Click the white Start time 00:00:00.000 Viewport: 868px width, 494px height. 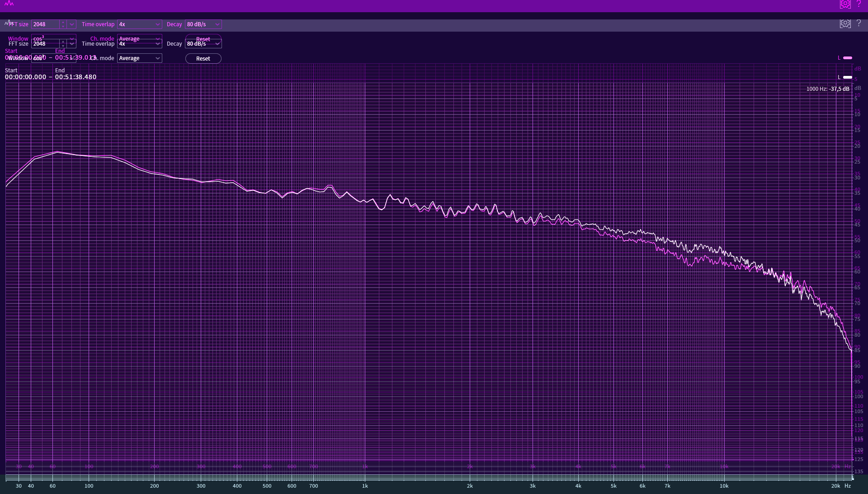pyautogui.click(x=25, y=77)
